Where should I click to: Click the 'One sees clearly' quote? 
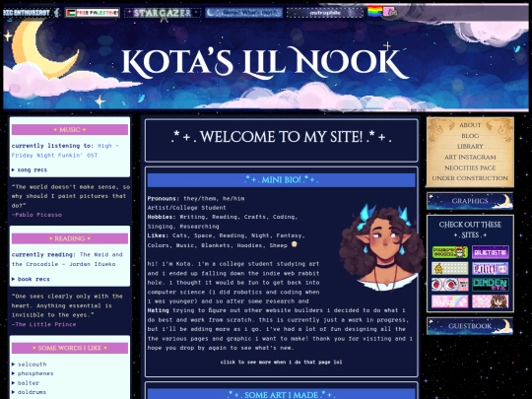(67, 305)
